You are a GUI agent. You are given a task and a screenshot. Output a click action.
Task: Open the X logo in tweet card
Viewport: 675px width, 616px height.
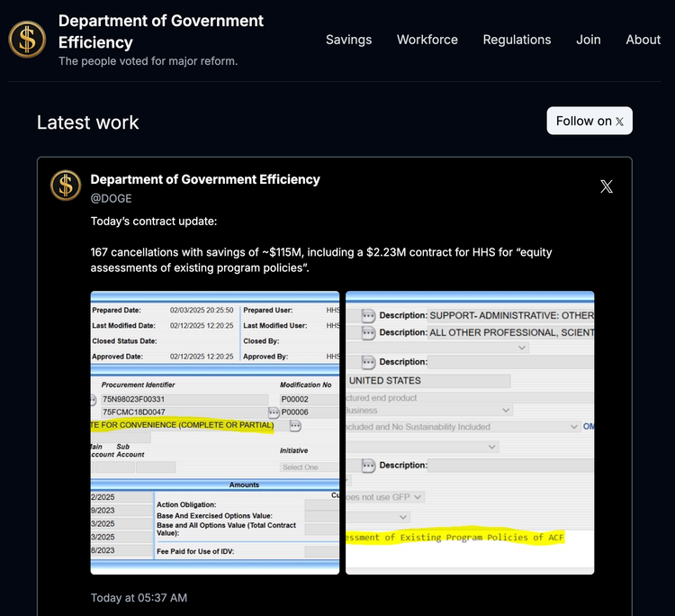point(606,186)
